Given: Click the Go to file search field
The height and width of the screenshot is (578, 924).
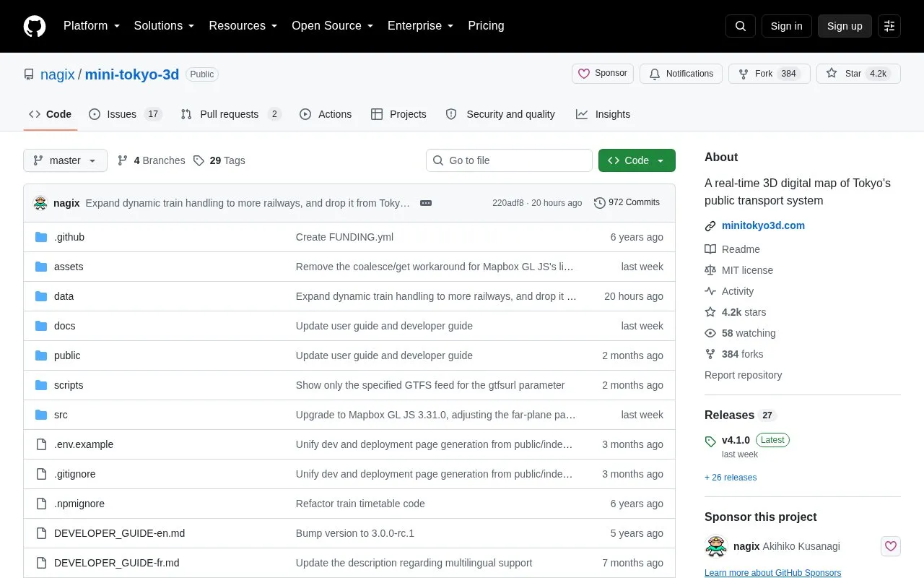Looking at the screenshot, I should point(509,160).
